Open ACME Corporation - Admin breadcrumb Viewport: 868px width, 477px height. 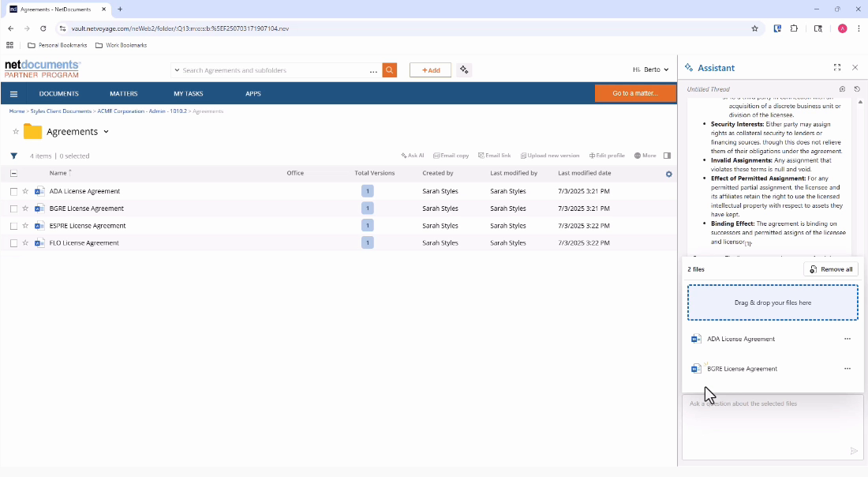pos(142,111)
